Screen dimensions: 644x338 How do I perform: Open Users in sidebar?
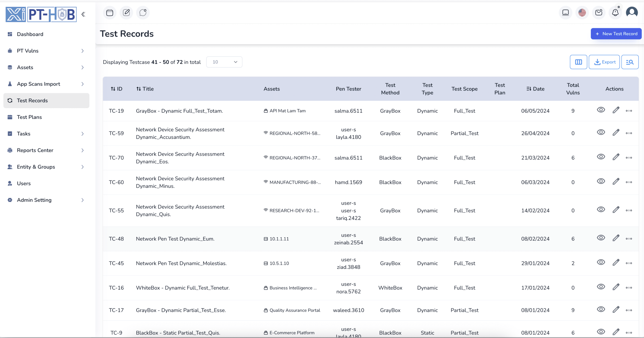tap(46, 184)
